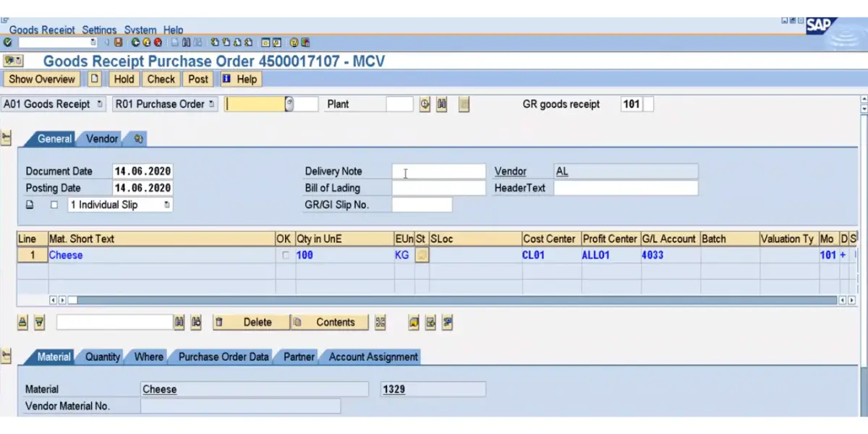The width and height of the screenshot is (868, 434).
Task: Click the purchase order number input field
Action: (255, 104)
